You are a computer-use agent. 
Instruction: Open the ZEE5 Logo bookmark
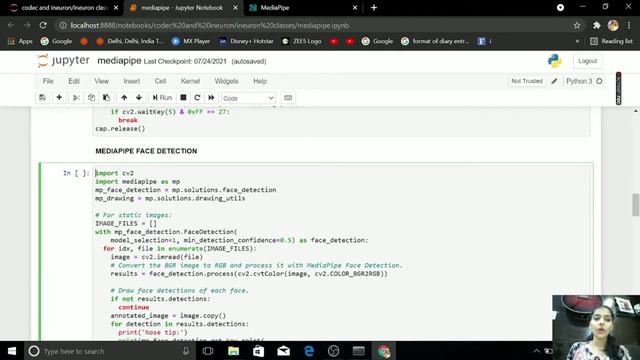pos(302,41)
